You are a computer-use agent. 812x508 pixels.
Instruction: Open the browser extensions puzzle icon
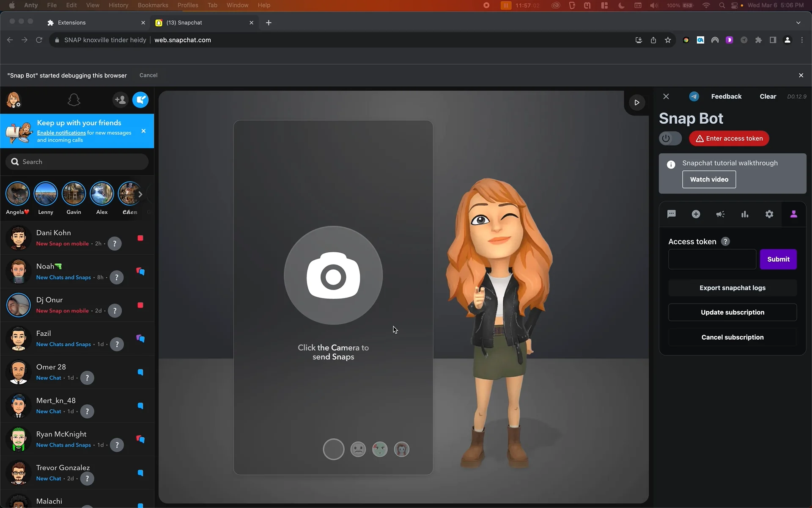click(x=758, y=40)
